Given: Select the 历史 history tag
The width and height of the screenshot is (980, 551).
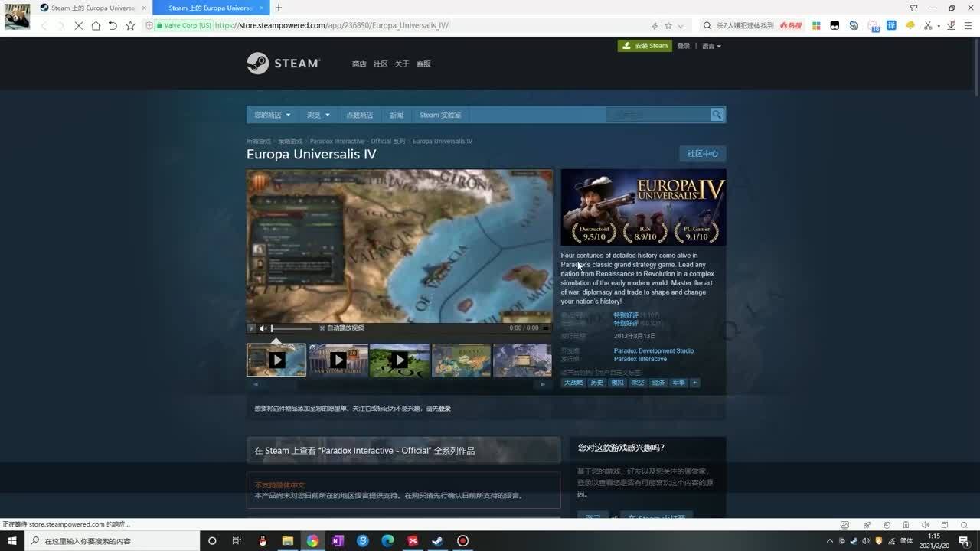Looking at the screenshot, I should [x=597, y=383].
